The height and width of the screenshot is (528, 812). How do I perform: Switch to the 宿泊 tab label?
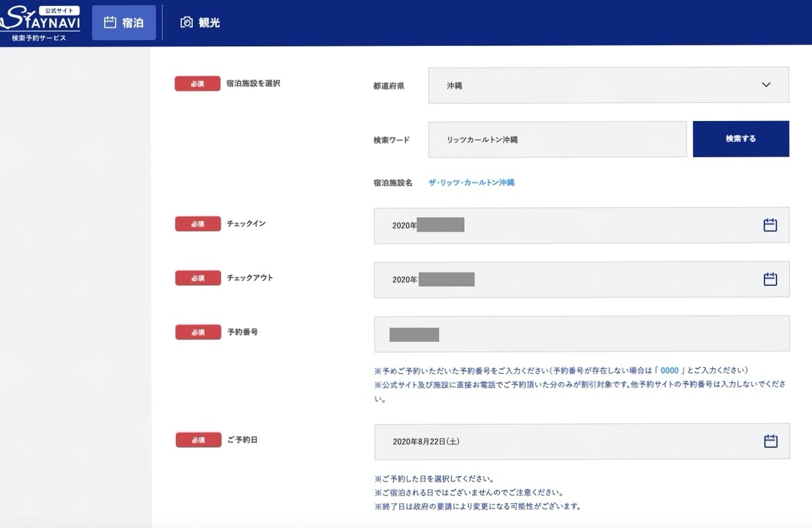133,23
